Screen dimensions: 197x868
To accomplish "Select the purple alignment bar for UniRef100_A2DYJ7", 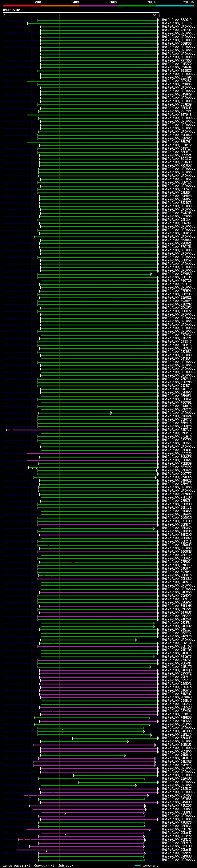I will point(82,430).
